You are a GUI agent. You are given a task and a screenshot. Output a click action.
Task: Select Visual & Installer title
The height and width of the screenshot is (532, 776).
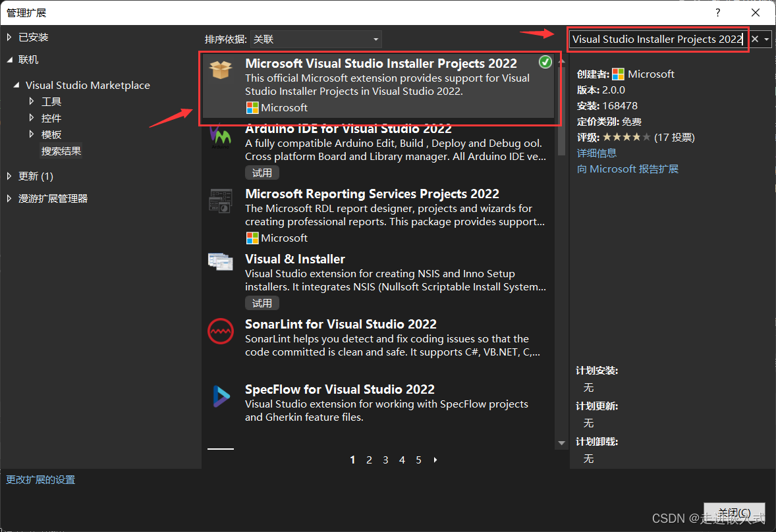point(295,259)
